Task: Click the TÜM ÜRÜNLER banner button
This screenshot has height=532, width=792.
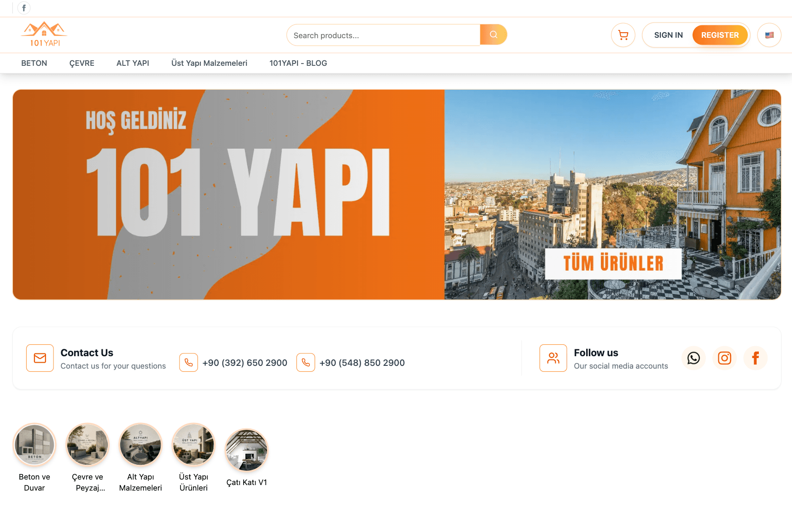Action: (x=613, y=264)
